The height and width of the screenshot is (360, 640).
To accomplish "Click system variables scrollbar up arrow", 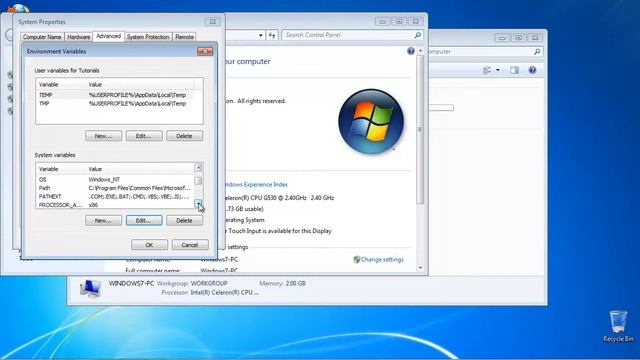I will [198, 167].
